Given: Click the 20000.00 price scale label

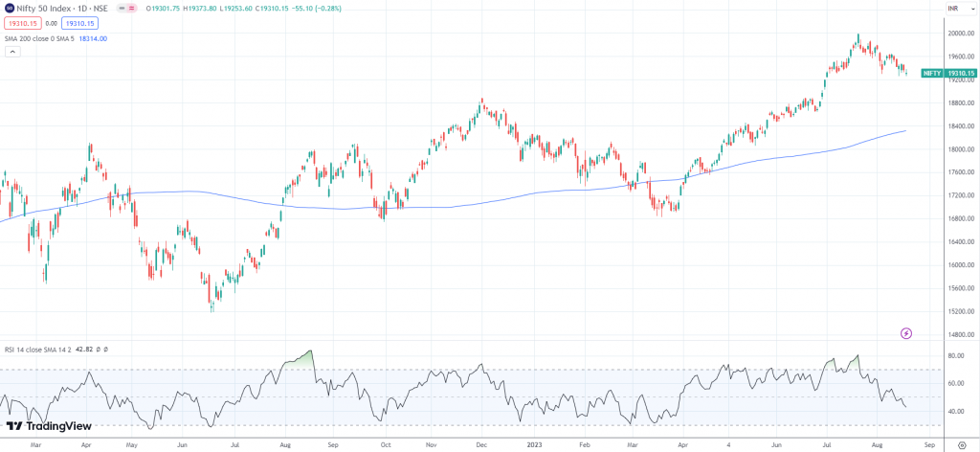Looking at the screenshot, I should [961, 34].
